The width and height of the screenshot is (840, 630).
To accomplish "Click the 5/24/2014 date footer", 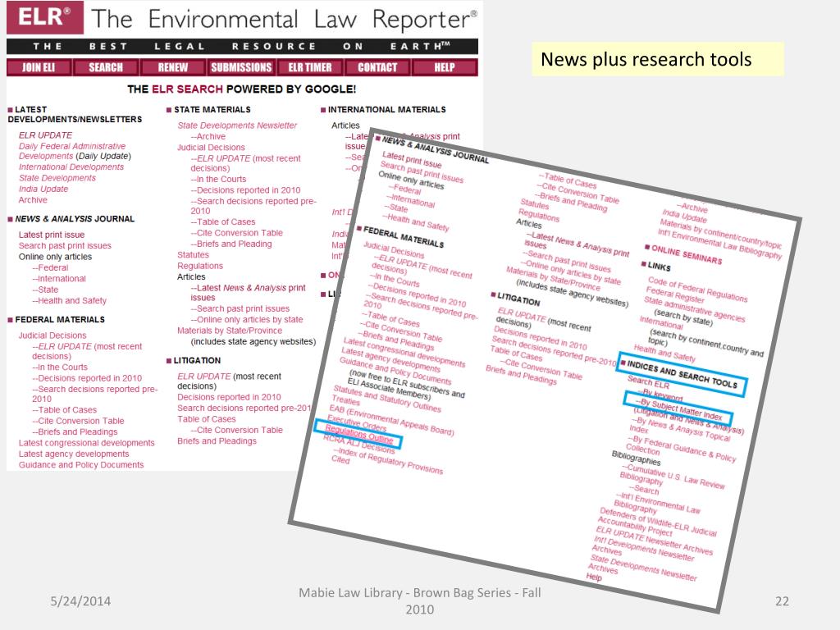I will pos(80,601).
